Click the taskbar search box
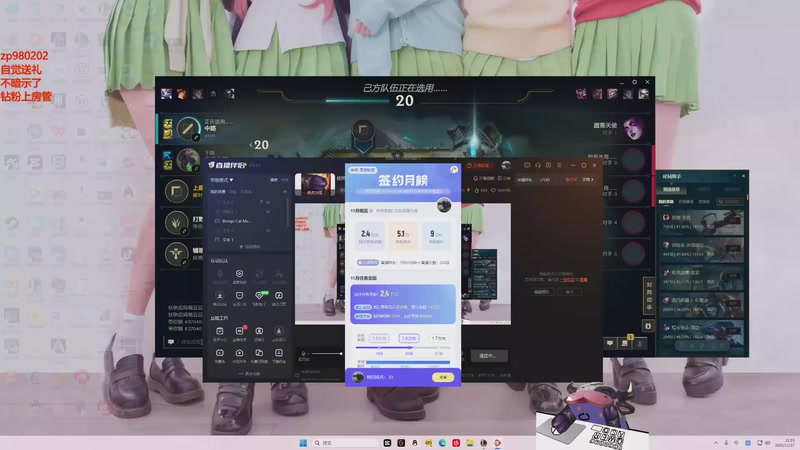The width and height of the screenshot is (800, 450). pyautogui.click(x=345, y=443)
